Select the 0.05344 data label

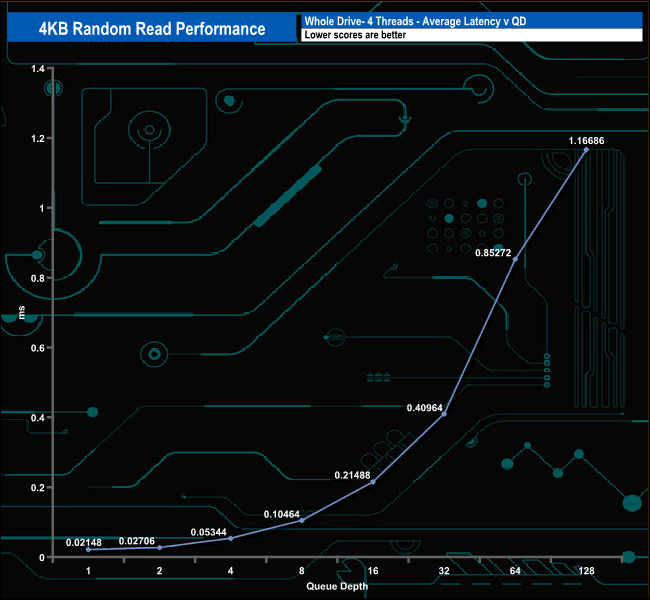pyautogui.click(x=209, y=532)
